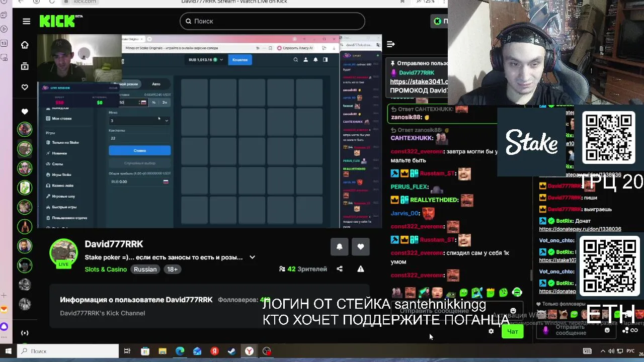This screenshot has height=362, width=644.
Task: Open File Explorer from the taskbar
Action: coord(163,351)
